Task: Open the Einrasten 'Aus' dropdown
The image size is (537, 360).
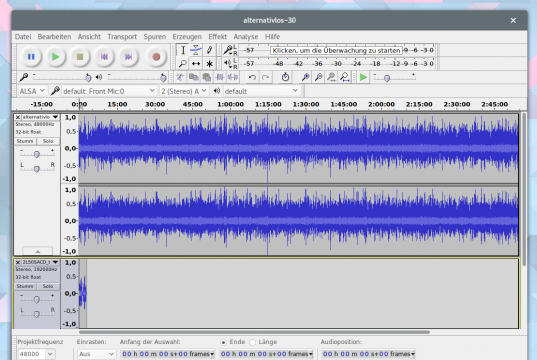Action: tap(96, 354)
